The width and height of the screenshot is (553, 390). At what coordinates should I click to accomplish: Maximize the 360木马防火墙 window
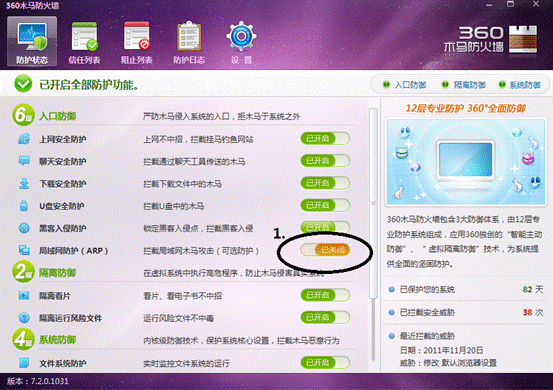[x=510, y=4]
